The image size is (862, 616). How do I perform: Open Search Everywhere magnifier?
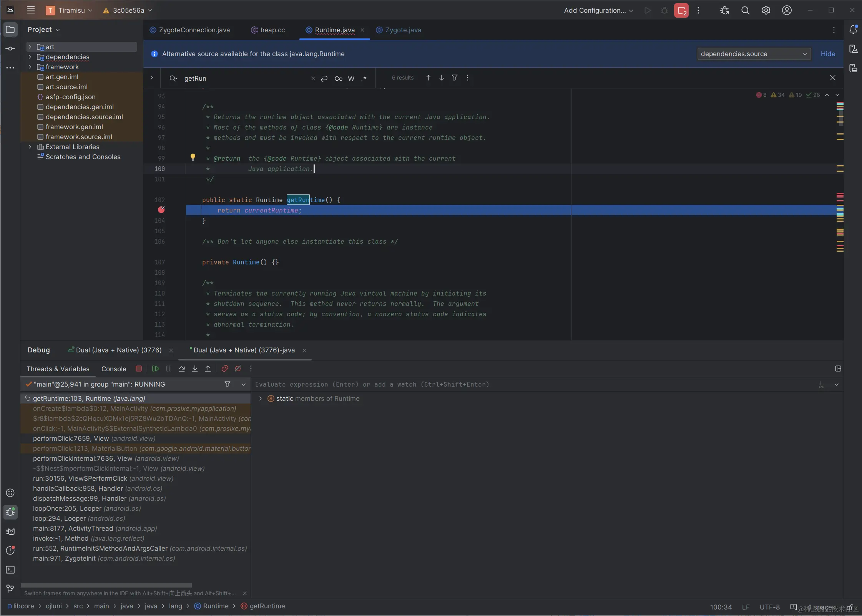tap(745, 10)
